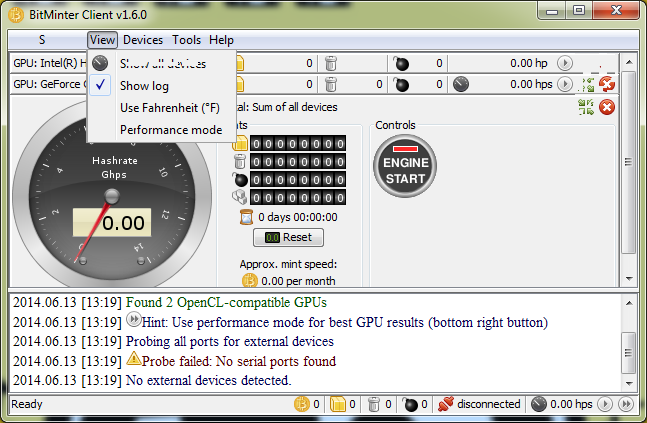The height and width of the screenshot is (423, 647).
Task: Click the ENGINE START button
Action: click(x=405, y=166)
